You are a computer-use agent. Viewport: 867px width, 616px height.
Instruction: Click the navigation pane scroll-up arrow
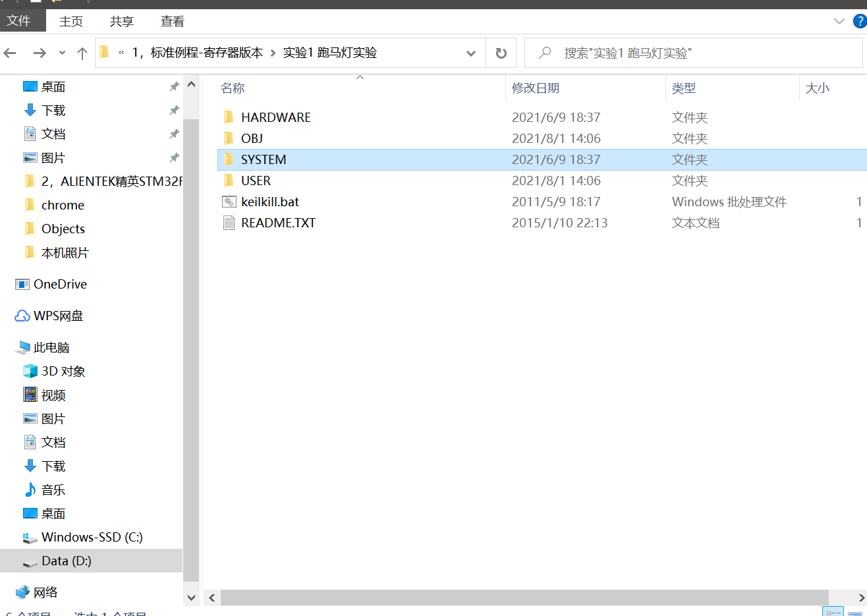[x=191, y=84]
